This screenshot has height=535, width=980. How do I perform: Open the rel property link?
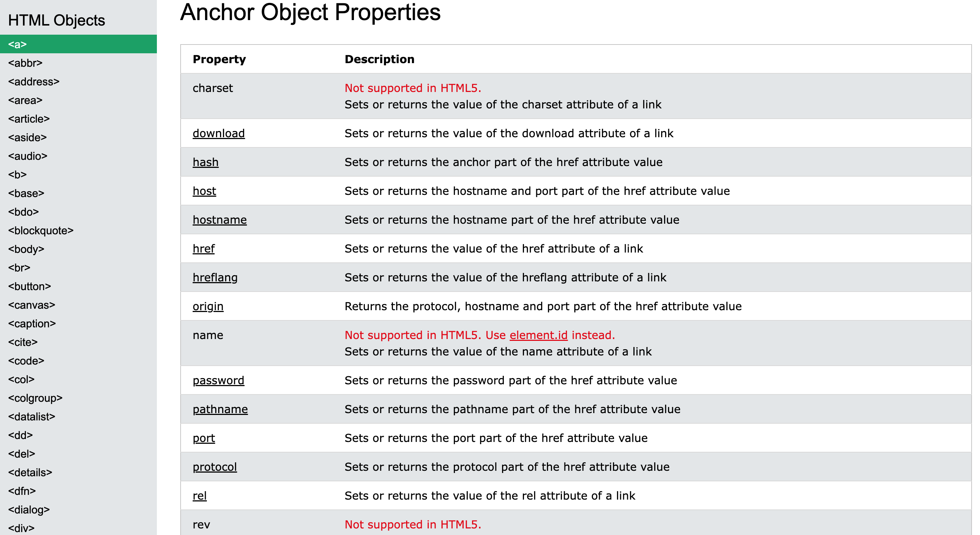(x=199, y=496)
